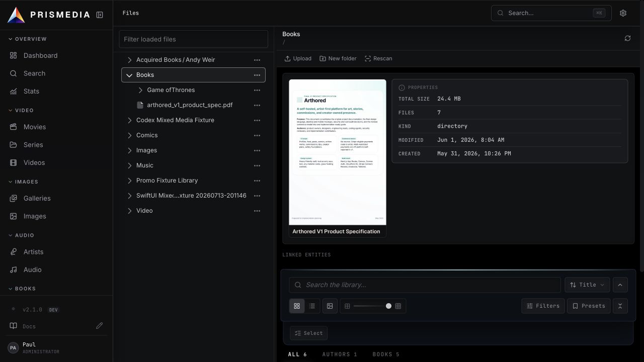Open more options for Promo Fixture Library

[x=257, y=180]
